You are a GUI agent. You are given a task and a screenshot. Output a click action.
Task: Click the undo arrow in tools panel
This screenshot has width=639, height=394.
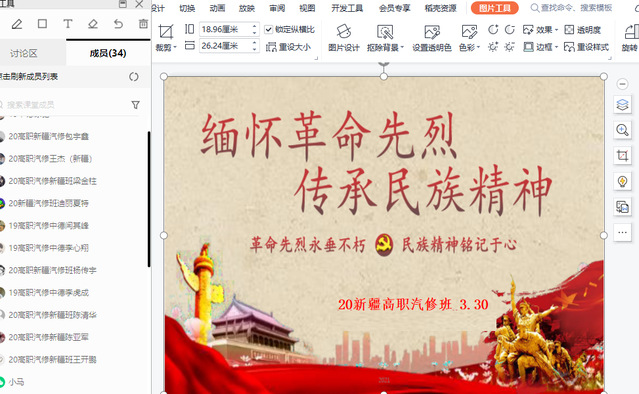[x=118, y=24]
